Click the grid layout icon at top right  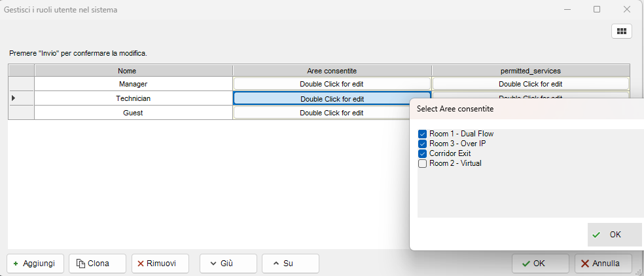point(621,31)
